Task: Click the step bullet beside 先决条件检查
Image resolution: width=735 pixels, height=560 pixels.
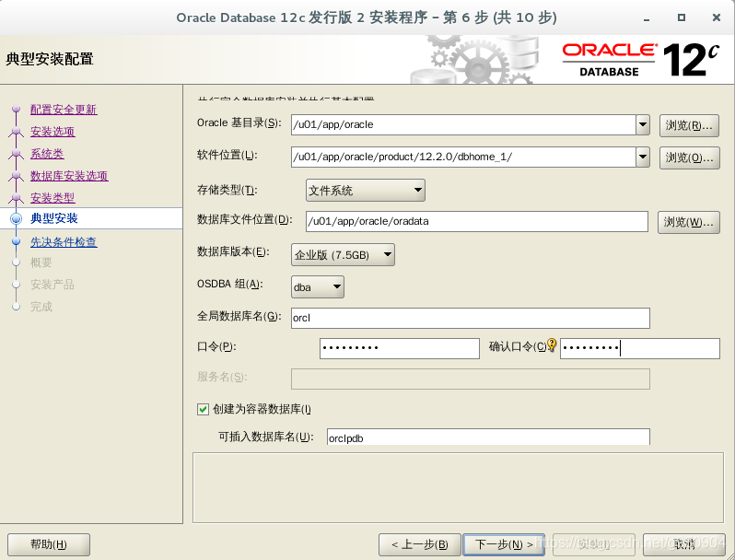Action: (x=17, y=242)
